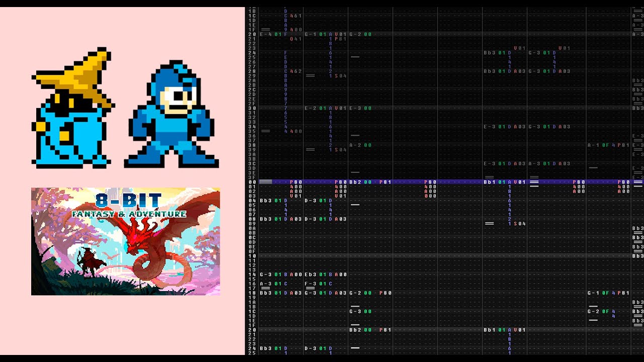Click the 'G-2 00 P80' note
Image resolution: width=644 pixels, height=362 pixels.
point(370,293)
